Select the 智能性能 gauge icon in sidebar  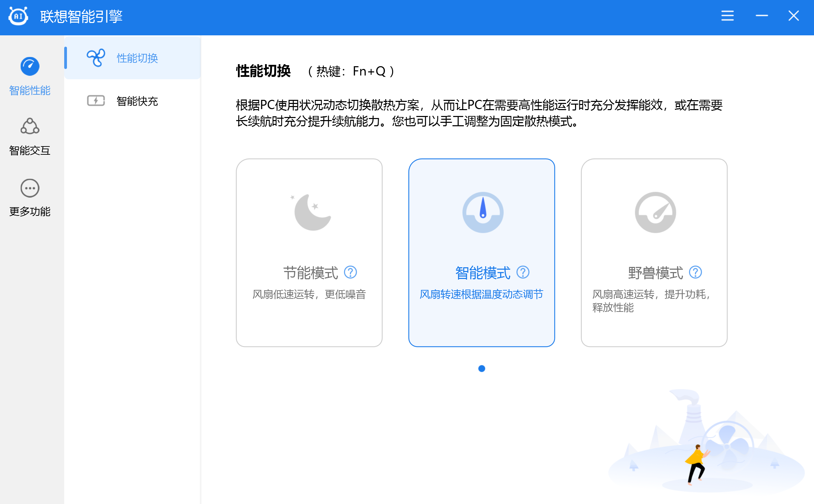[30, 66]
